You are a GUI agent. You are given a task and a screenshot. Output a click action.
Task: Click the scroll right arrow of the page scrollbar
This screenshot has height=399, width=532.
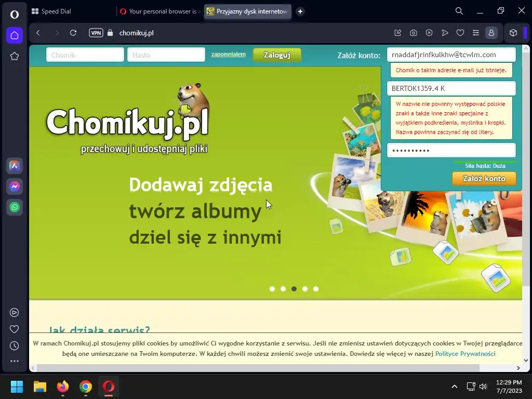pyautogui.click(x=518, y=368)
